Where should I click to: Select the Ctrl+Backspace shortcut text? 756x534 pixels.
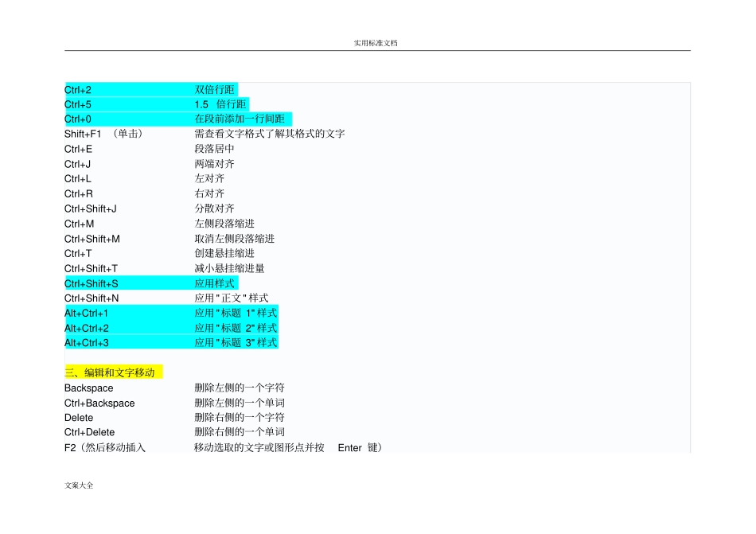pos(99,403)
